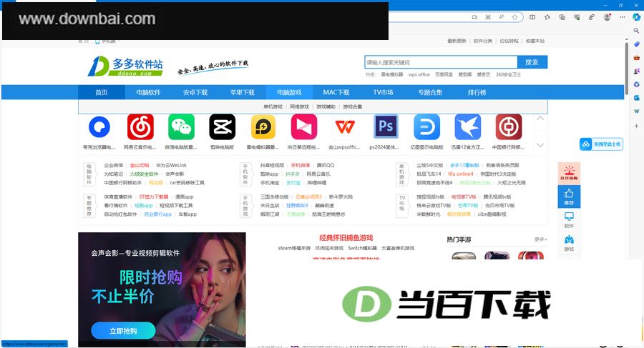Open the Bank of China red icon
This screenshot has height=348, width=644.
[509, 127]
